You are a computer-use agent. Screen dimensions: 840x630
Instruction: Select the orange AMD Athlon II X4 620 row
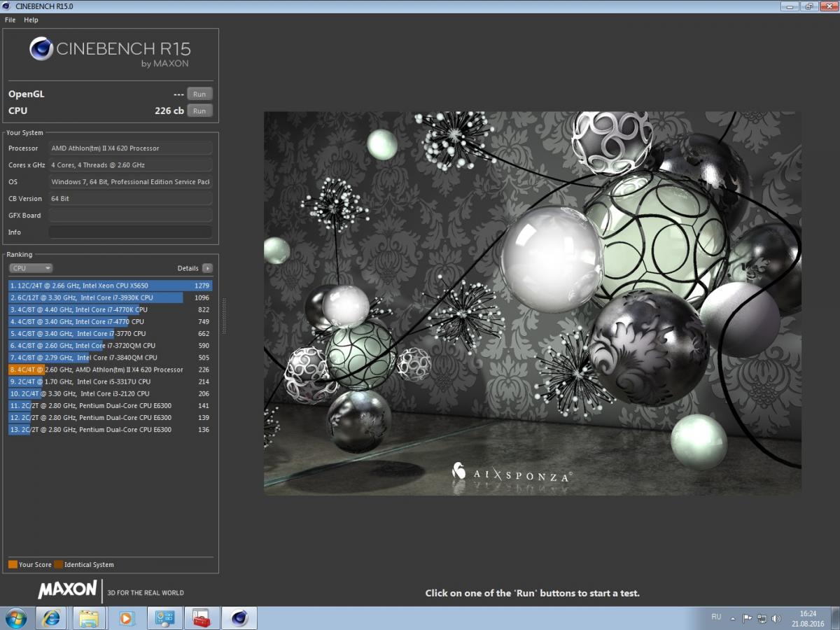click(111, 370)
